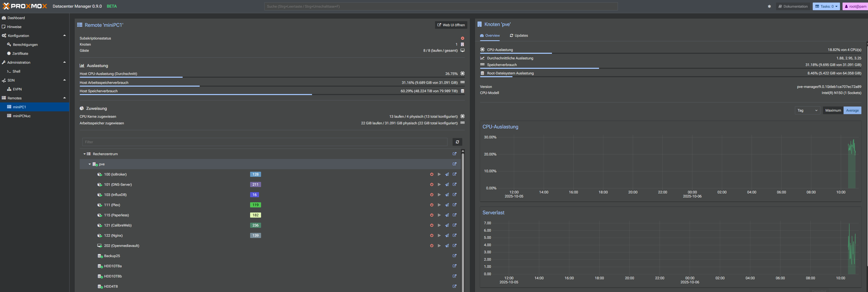Click shutdown icon for 100 (ioBroker)
This screenshot has height=292, width=868.
click(432, 174)
